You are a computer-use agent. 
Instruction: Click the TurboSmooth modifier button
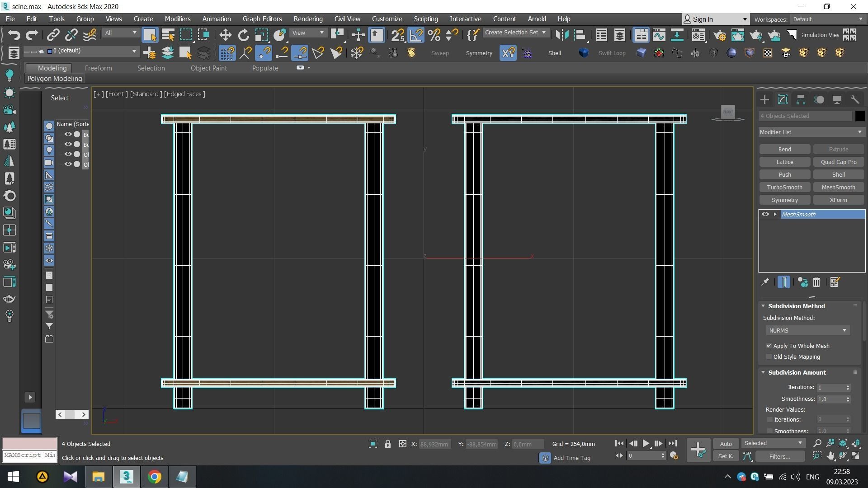(784, 188)
